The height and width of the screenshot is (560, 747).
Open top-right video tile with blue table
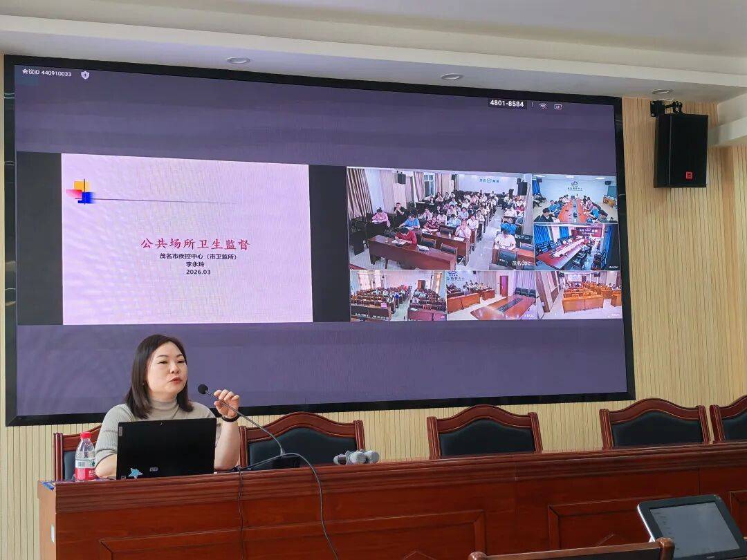point(576,198)
